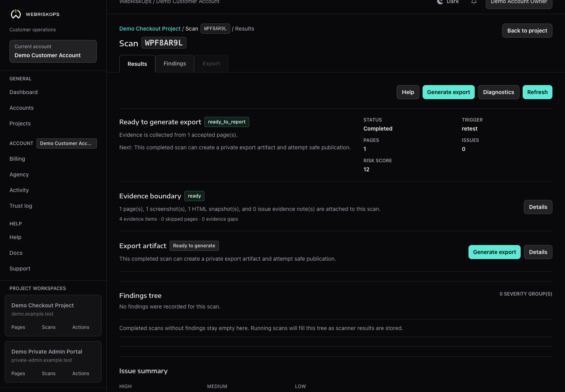Open Details for Evidence boundary
565x392 pixels.
[x=538, y=207]
